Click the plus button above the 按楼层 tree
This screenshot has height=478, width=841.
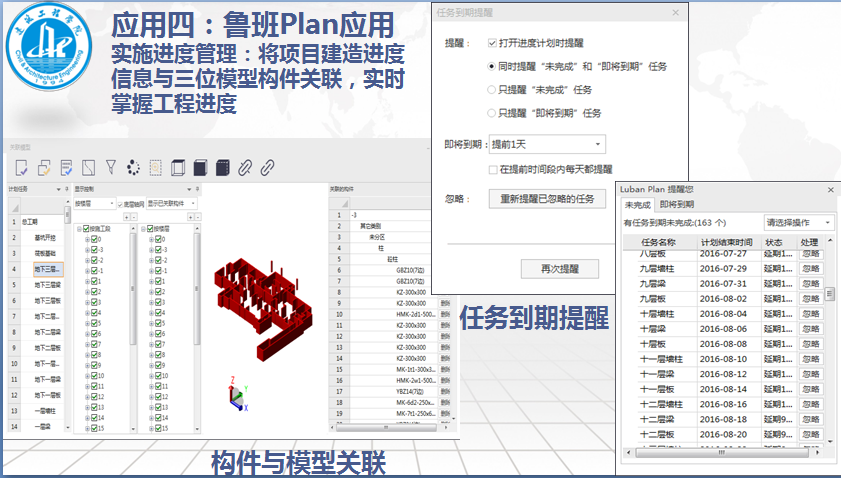click(x=190, y=217)
